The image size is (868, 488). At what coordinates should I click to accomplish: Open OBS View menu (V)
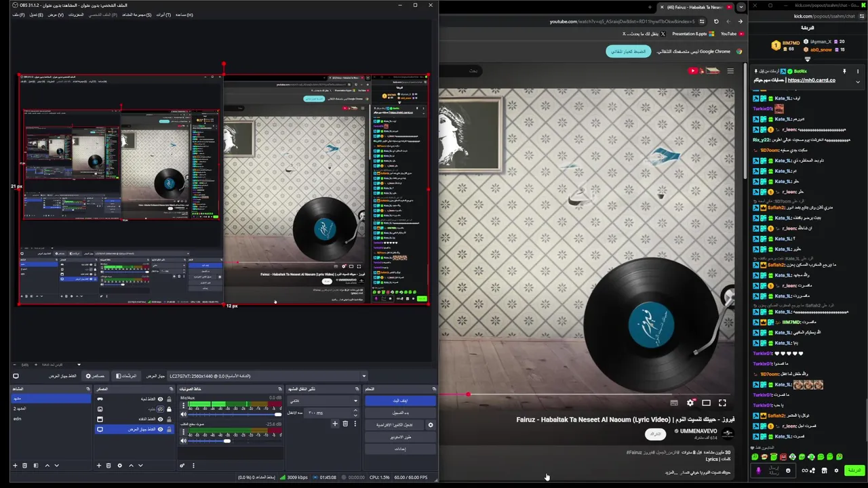pyautogui.click(x=56, y=14)
